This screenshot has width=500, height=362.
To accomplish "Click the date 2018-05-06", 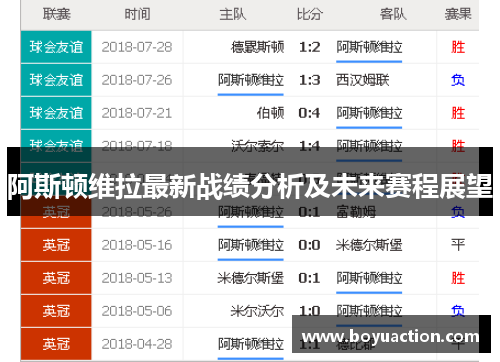I will 137,311.
